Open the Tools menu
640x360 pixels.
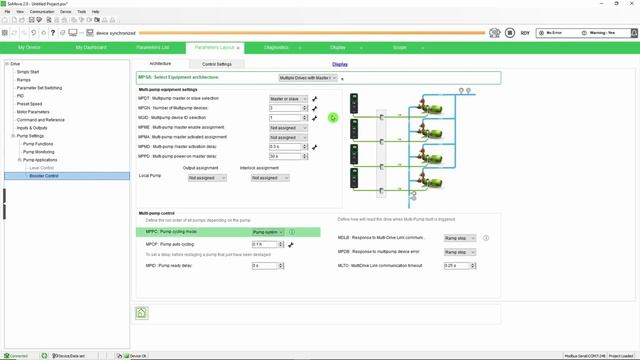[x=82, y=11]
